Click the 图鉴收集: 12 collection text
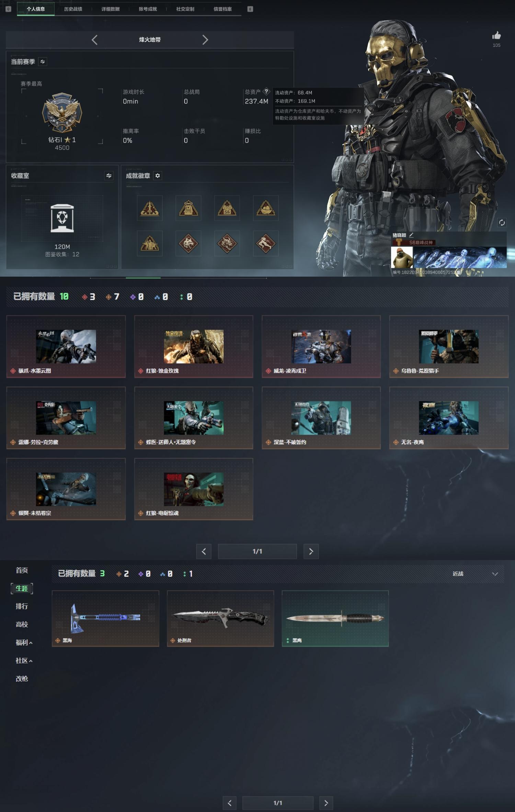The image size is (515, 812). pos(62,254)
